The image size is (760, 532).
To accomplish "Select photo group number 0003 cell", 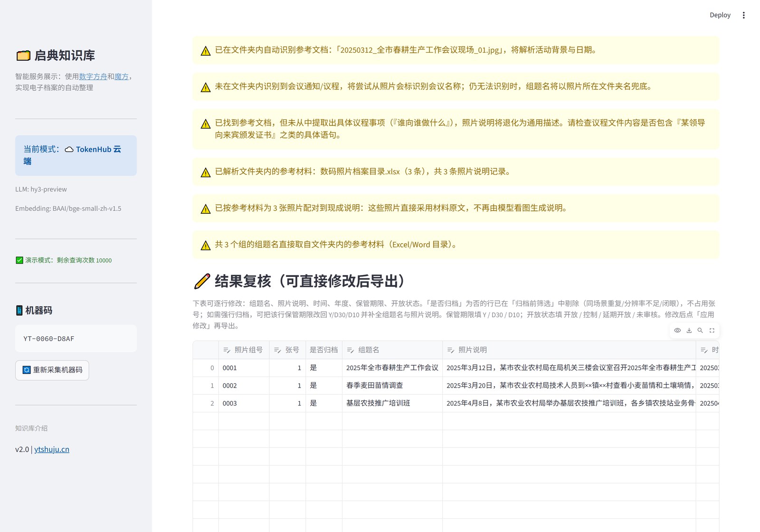I will pos(244,403).
